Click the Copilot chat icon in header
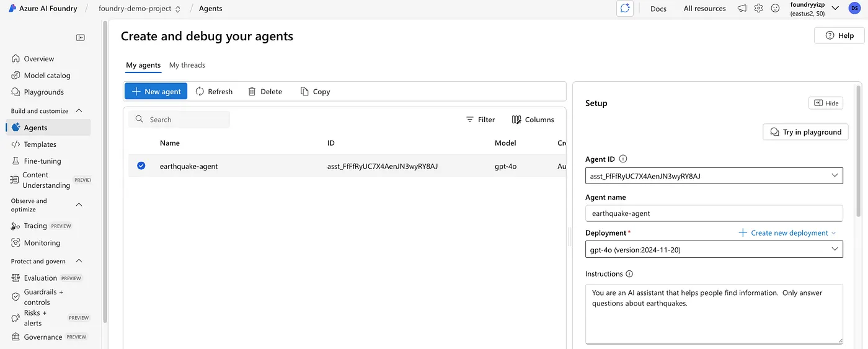The height and width of the screenshot is (349, 868). (625, 9)
